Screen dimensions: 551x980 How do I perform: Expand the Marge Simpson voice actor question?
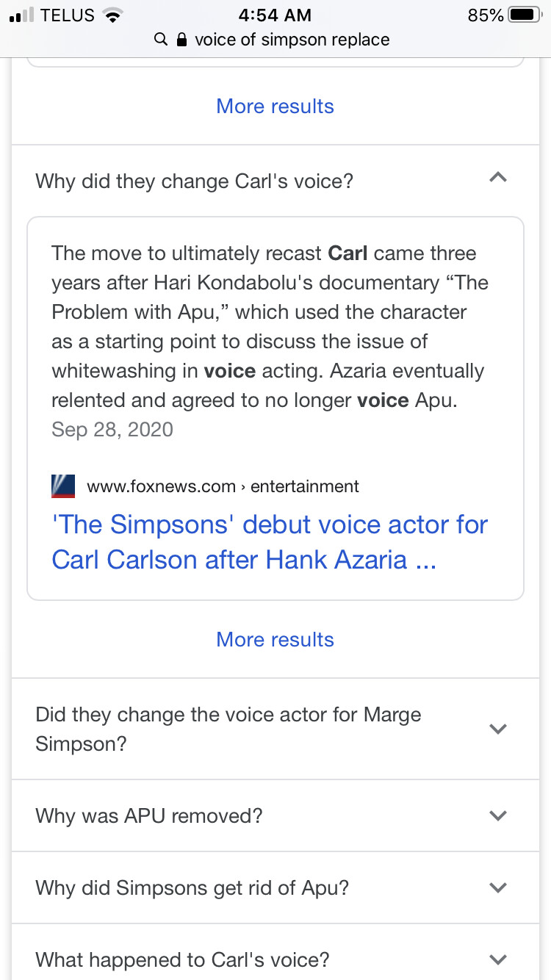click(x=498, y=729)
